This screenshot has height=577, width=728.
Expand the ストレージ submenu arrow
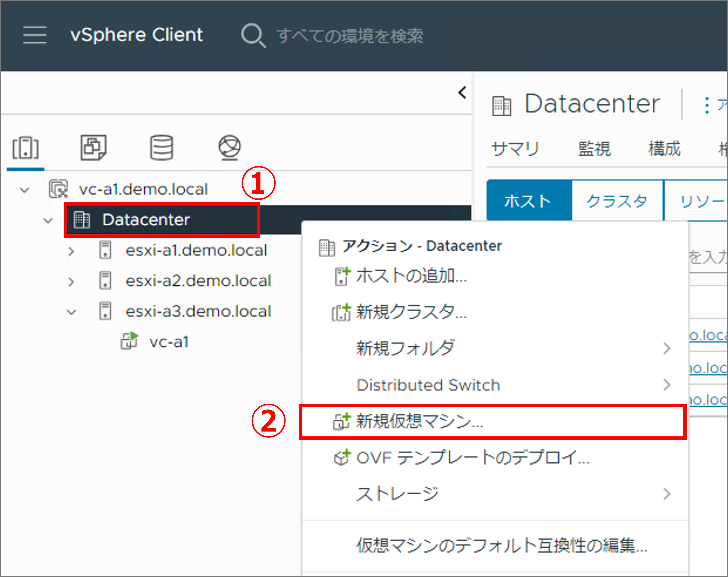pos(666,494)
